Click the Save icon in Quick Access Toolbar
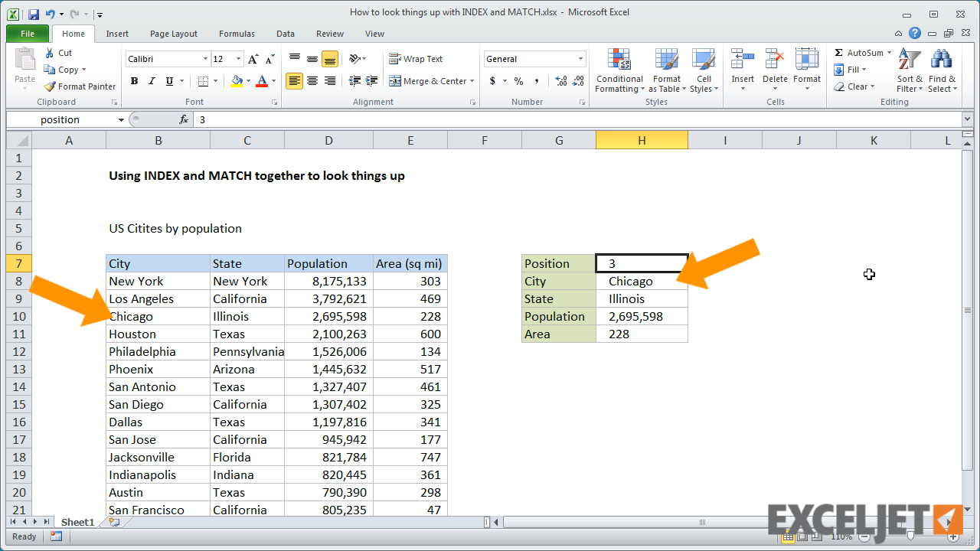Image resolution: width=980 pixels, height=551 pixels. [x=33, y=14]
